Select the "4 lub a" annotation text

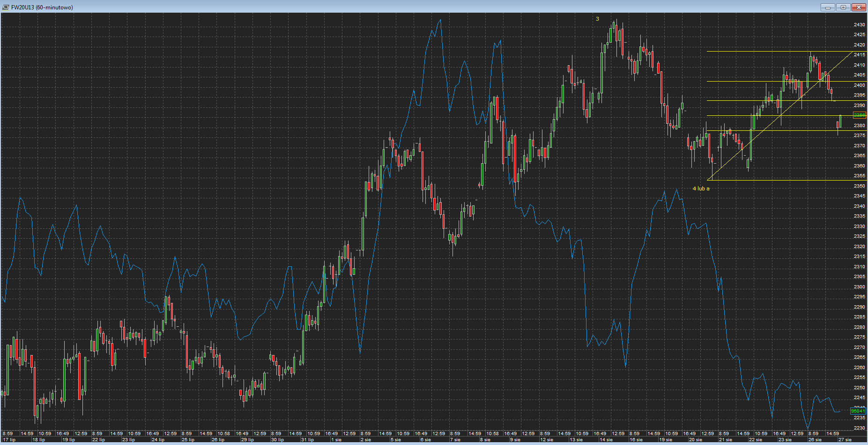click(701, 189)
